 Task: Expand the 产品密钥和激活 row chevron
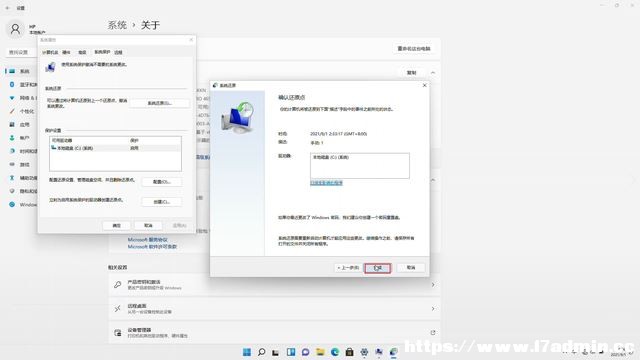click(x=433, y=285)
